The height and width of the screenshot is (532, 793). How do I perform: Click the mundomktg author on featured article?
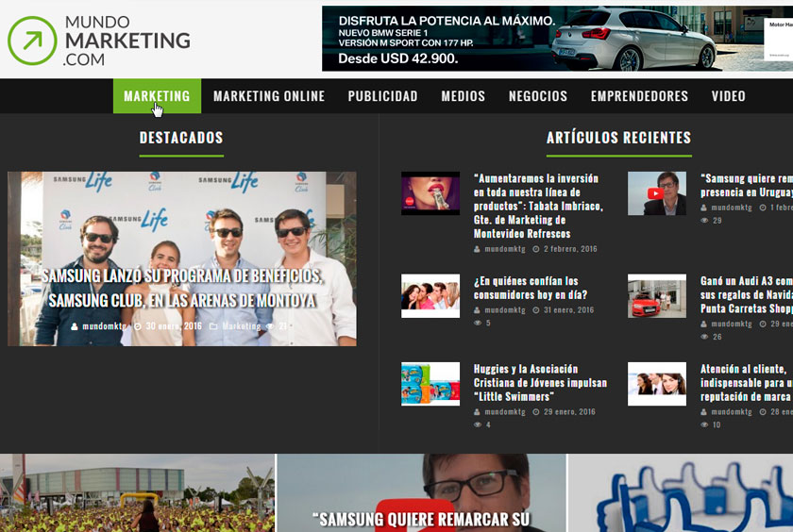[x=104, y=326]
